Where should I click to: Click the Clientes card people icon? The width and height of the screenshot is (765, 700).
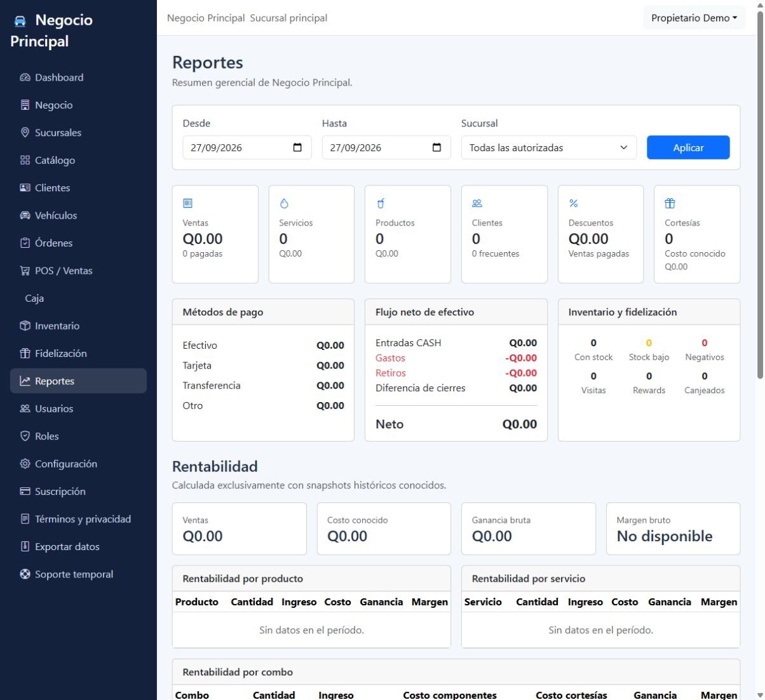tap(477, 203)
